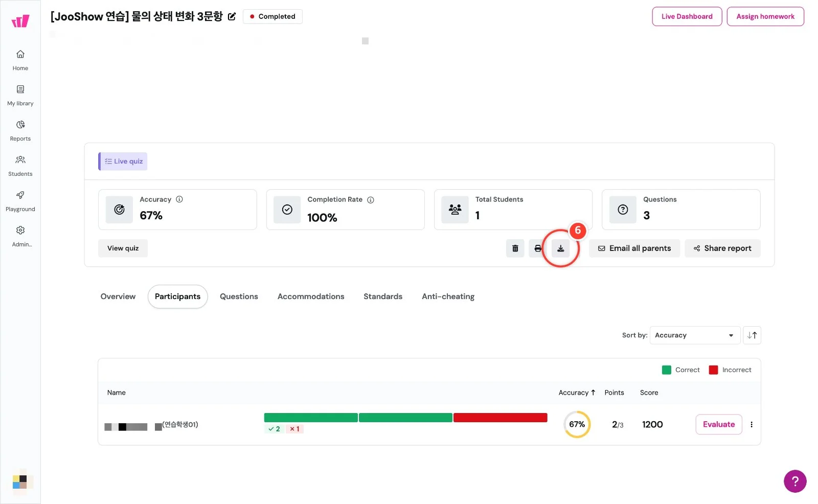Screen dimensions: 818x504
Task: Click the score value 1200
Action: 652,424
